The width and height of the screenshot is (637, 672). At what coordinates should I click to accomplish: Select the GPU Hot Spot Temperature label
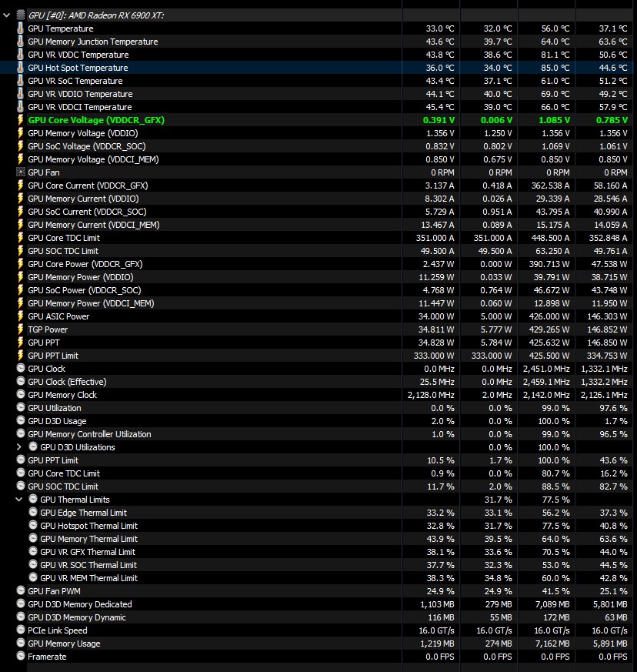[x=78, y=68]
